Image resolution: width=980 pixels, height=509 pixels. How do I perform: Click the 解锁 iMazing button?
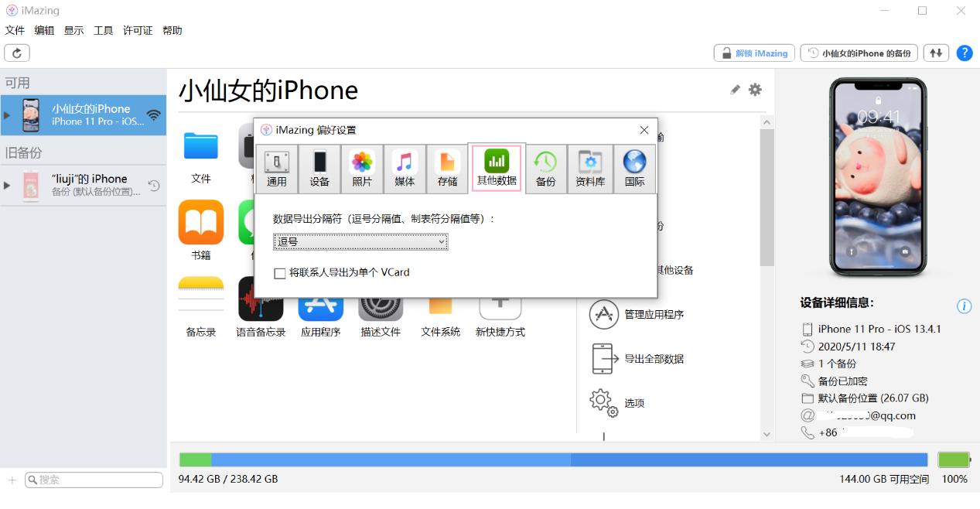tap(753, 53)
